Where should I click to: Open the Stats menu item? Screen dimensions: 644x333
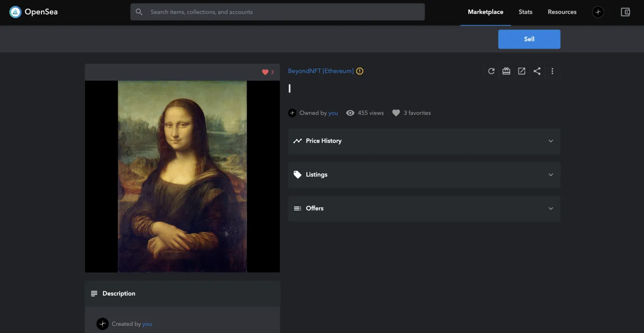click(x=525, y=12)
